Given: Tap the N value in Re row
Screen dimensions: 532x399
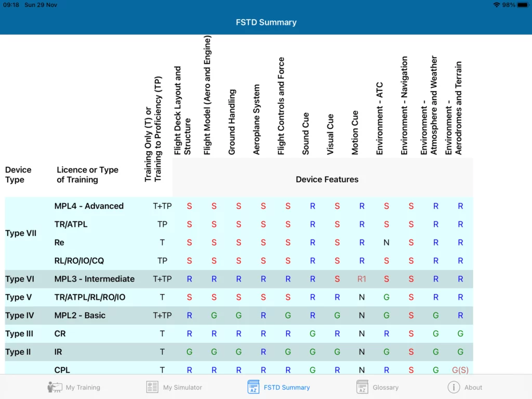Looking at the screenshot, I should 386,243.
